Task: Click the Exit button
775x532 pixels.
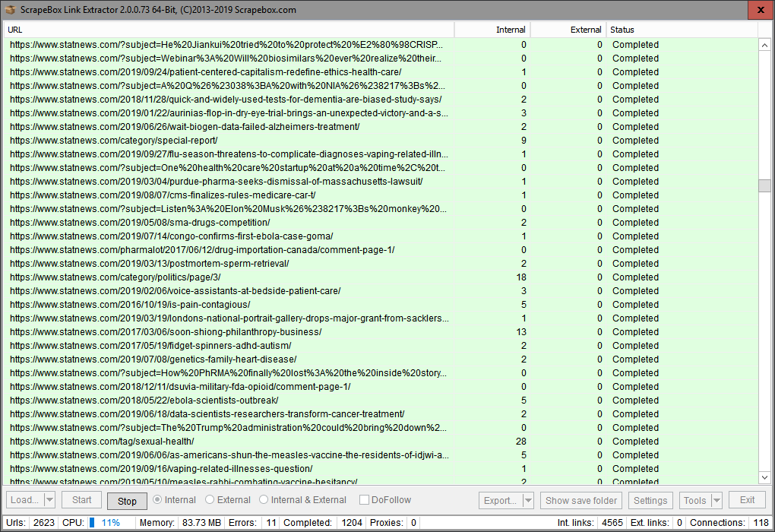Action: coord(747,500)
